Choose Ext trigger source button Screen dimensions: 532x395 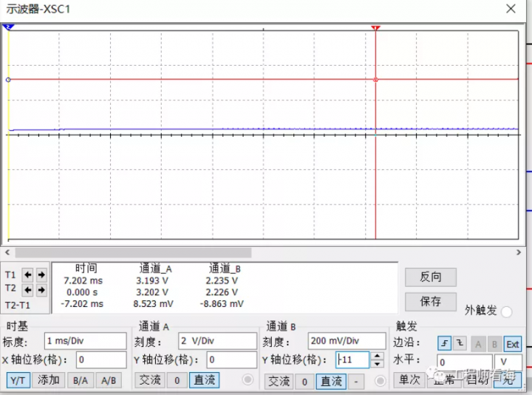(512, 343)
